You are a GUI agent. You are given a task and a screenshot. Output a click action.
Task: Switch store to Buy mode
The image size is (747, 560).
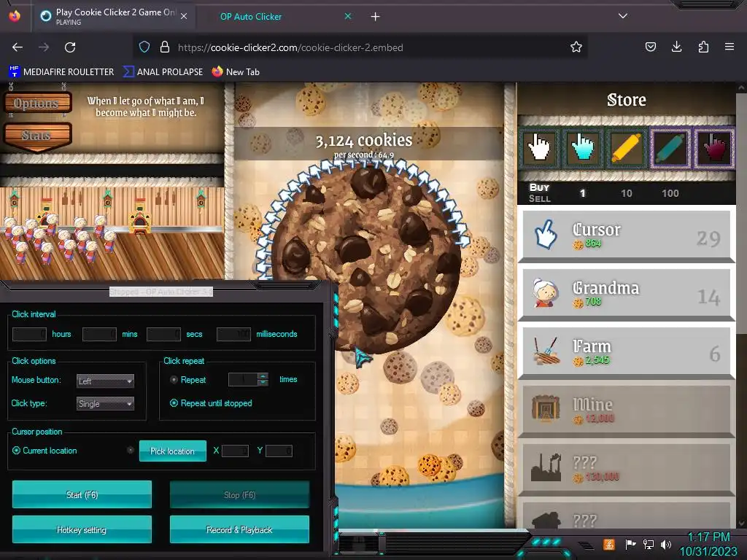(x=539, y=187)
